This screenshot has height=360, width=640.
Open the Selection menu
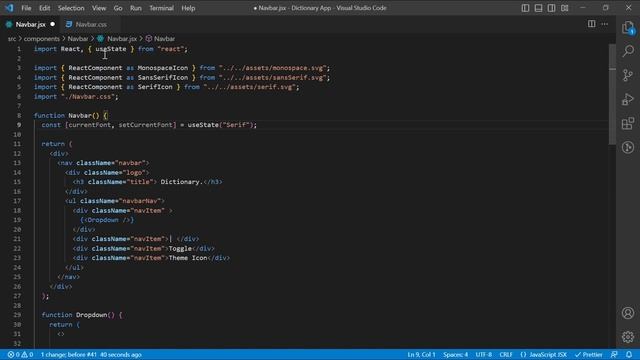coord(71,8)
